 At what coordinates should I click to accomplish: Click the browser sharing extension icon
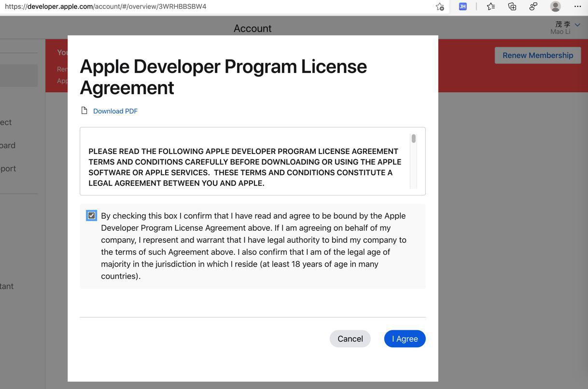click(533, 6)
